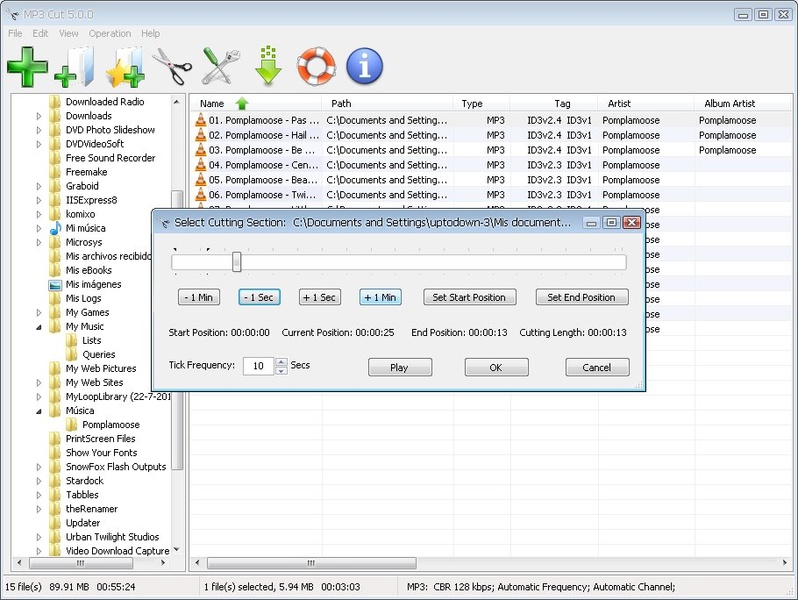Open the Operation menu
The width and height of the screenshot is (798, 600).
[x=109, y=33]
